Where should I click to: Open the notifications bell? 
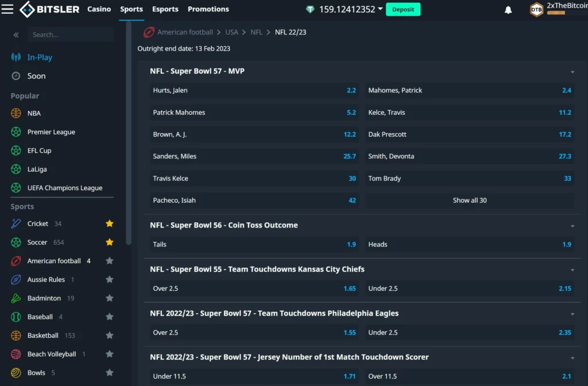click(508, 10)
